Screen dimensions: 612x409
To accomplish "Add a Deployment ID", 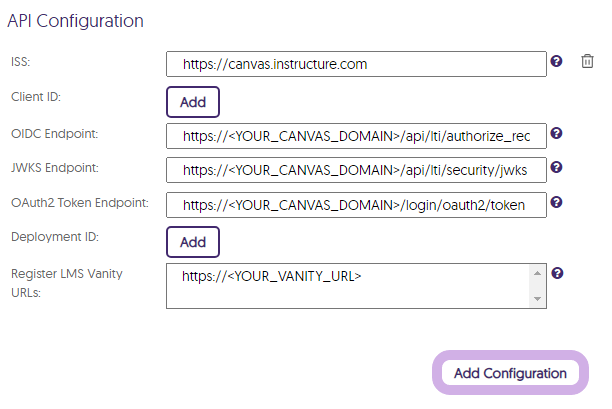I will (x=193, y=242).
